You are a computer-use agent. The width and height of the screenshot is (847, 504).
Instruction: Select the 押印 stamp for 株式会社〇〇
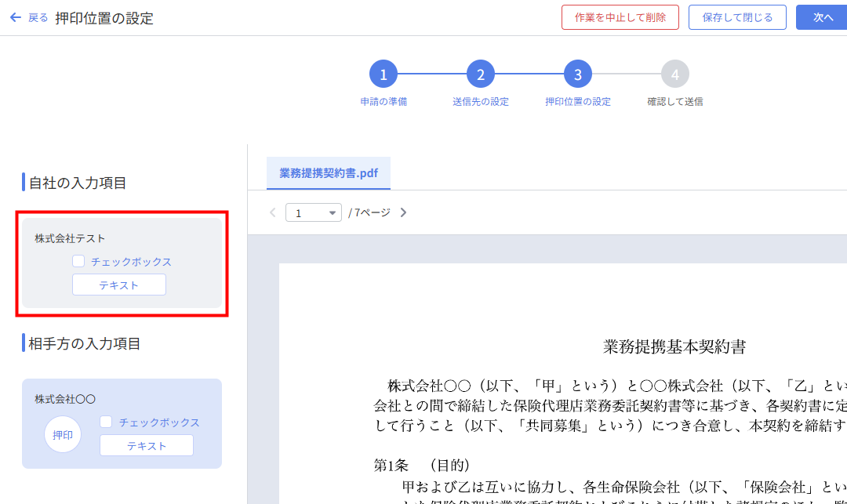coord(63,435)
